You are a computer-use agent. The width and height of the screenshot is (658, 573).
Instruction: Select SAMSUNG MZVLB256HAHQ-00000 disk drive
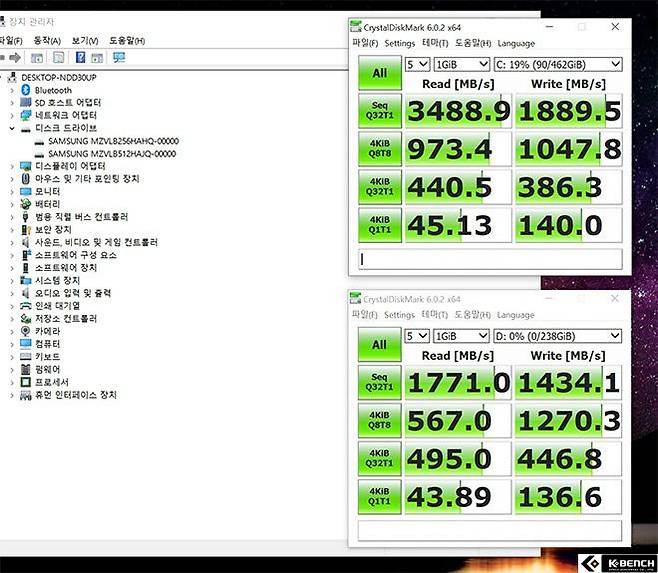pyautogui.click(x=112, y=141)
